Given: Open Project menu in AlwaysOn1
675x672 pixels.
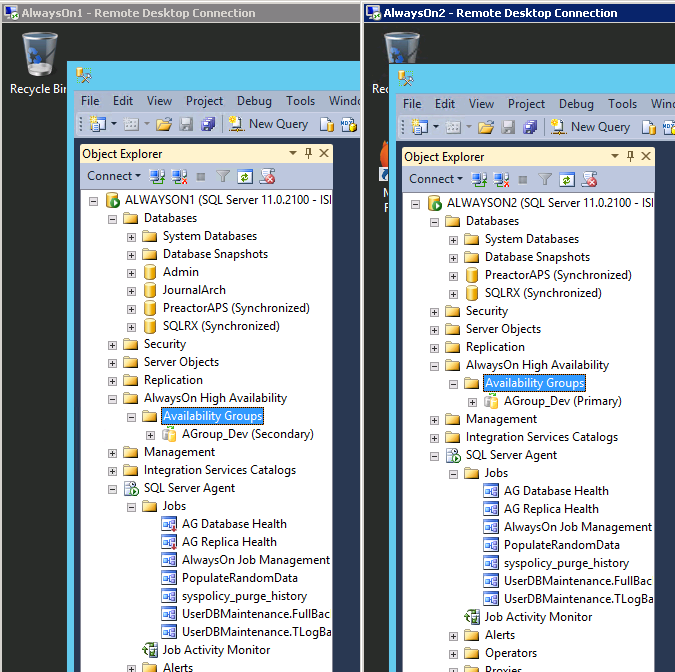Looking at the screenshot, I should [x=204, y=101].
